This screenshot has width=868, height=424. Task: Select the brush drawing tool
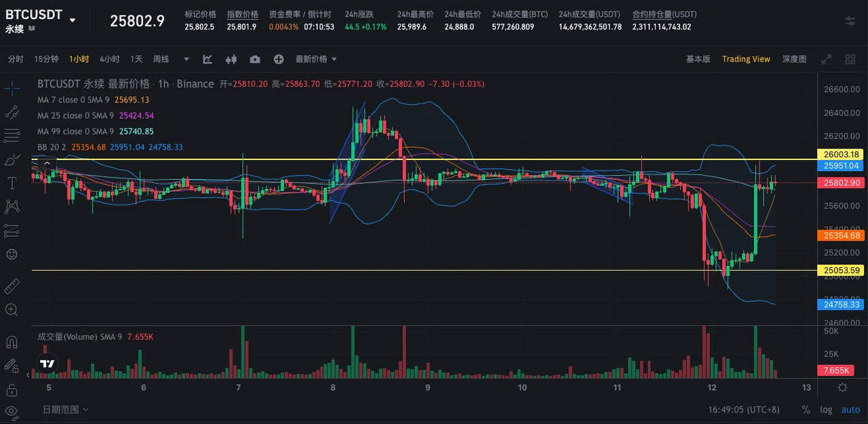point(12,159)
